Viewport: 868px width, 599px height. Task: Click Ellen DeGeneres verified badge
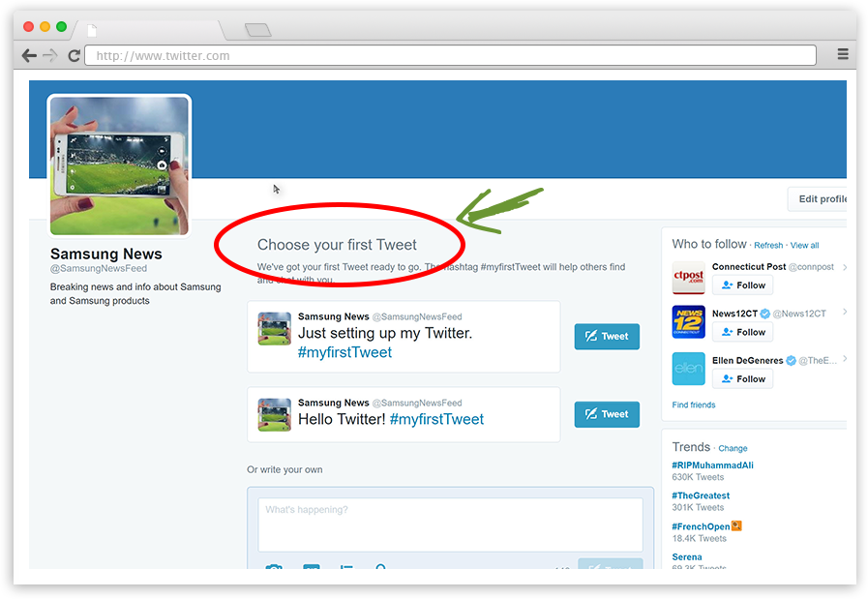pos(791,361)
